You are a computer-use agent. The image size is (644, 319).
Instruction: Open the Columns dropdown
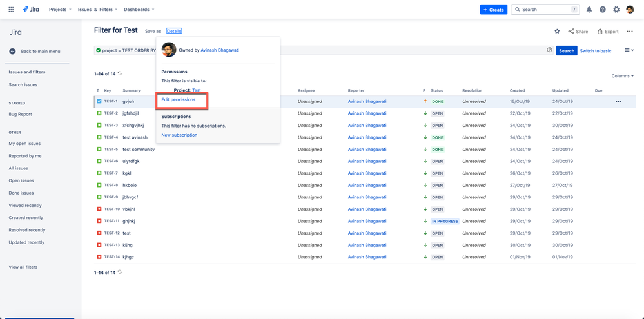(x=622, y=76)
